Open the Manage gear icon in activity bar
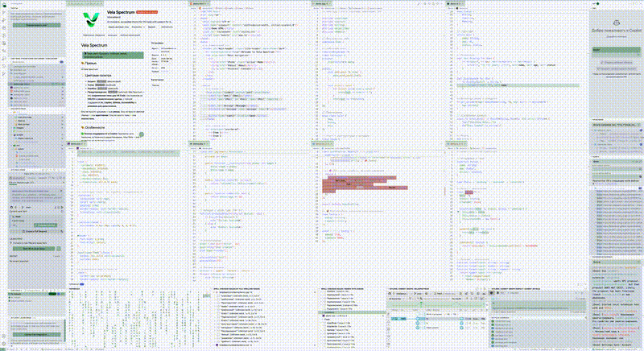Viewport: 644px width, 351px height. 4,344
